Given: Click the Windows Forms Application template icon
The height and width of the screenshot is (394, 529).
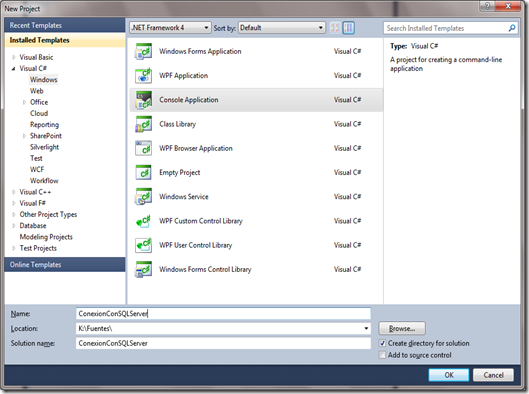Looking at the screenshot, I should pos(143,52).
